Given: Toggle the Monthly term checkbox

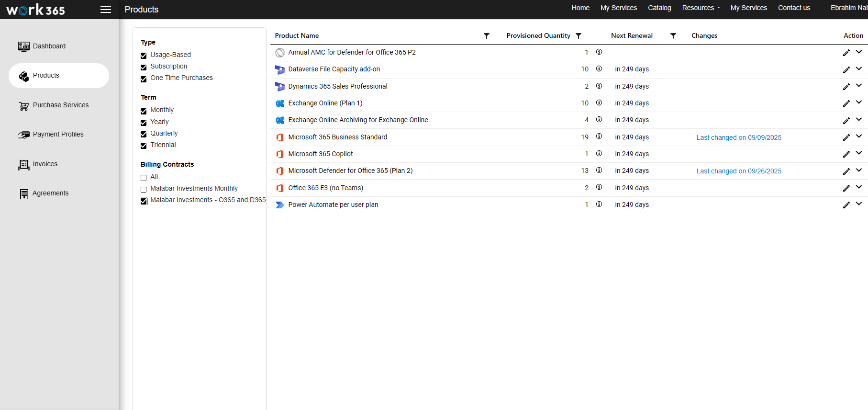Looking at the screenshot, I should 144,111.
